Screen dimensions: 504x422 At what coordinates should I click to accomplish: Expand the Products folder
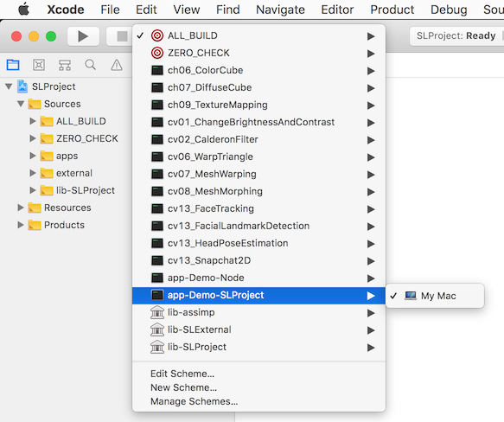point(21,225)
